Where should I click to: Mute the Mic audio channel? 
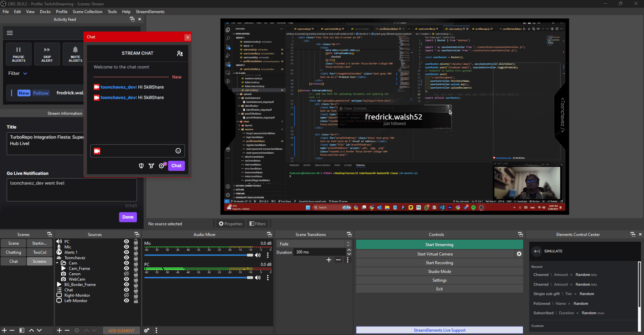coord(258,255)
